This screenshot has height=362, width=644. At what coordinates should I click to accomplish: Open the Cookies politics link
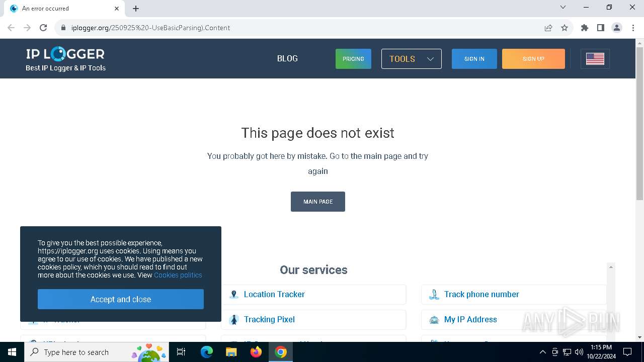[178, 275]
